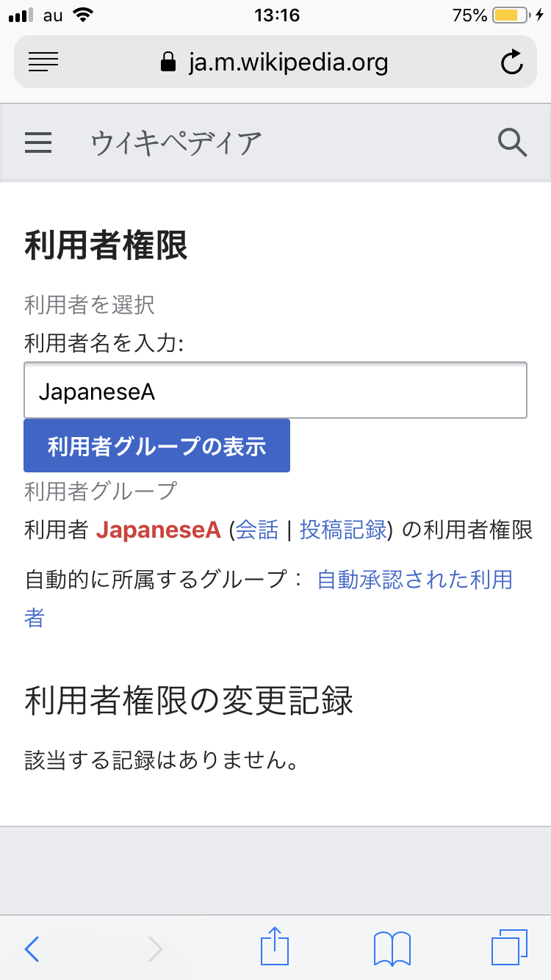Open the Safari share sheet

point(275,947)
